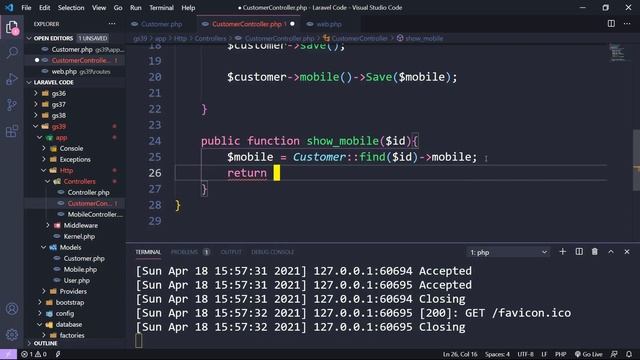The height and width of the screenshot is (360, 640).
Task: Change language mode PHP in status bar
Action: click(560, 354)
